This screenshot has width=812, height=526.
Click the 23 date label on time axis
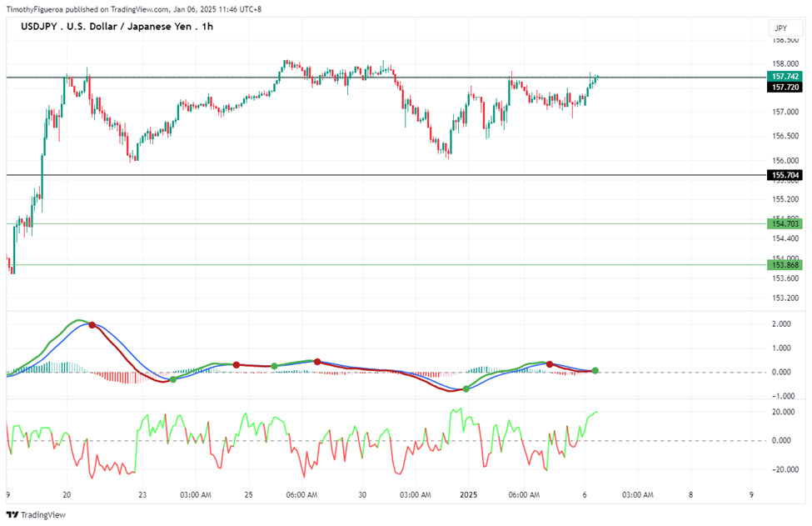point(142,495)
